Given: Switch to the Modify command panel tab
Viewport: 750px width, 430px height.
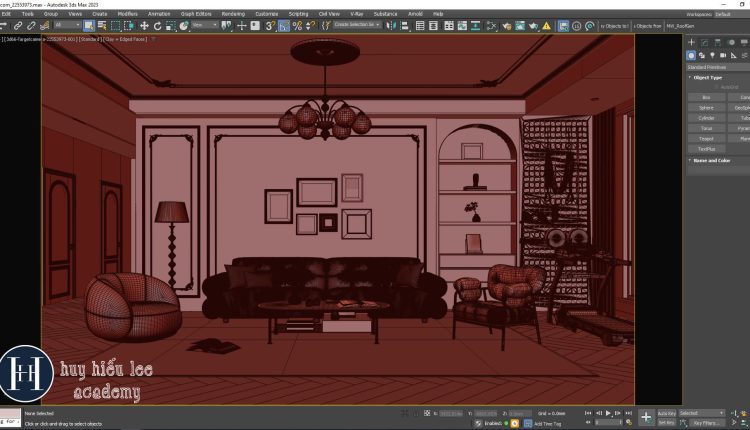Looking at the screenshot, I should 705,43.
